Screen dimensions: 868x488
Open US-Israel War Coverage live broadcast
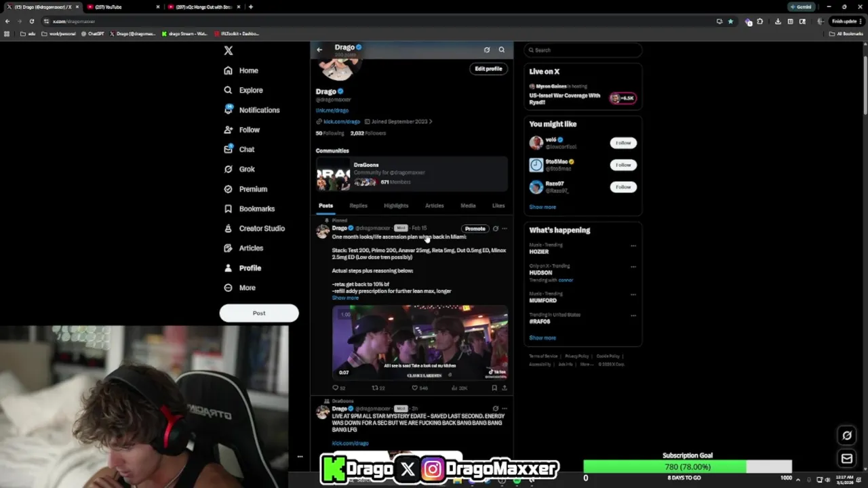click(x=564, y=99)
